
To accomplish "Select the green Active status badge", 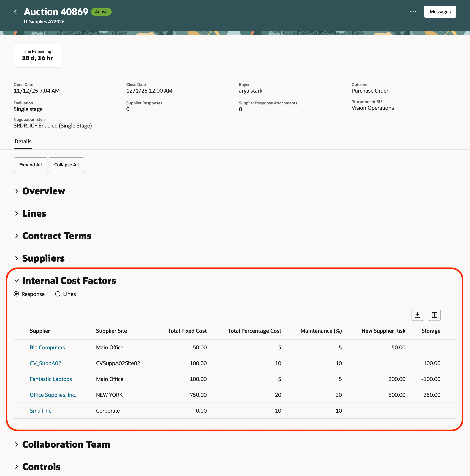I will (101, 12).
